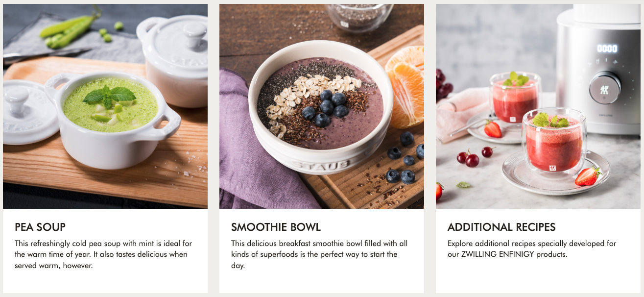Click the STAUB lettering on the bowl

click(320, 165)
